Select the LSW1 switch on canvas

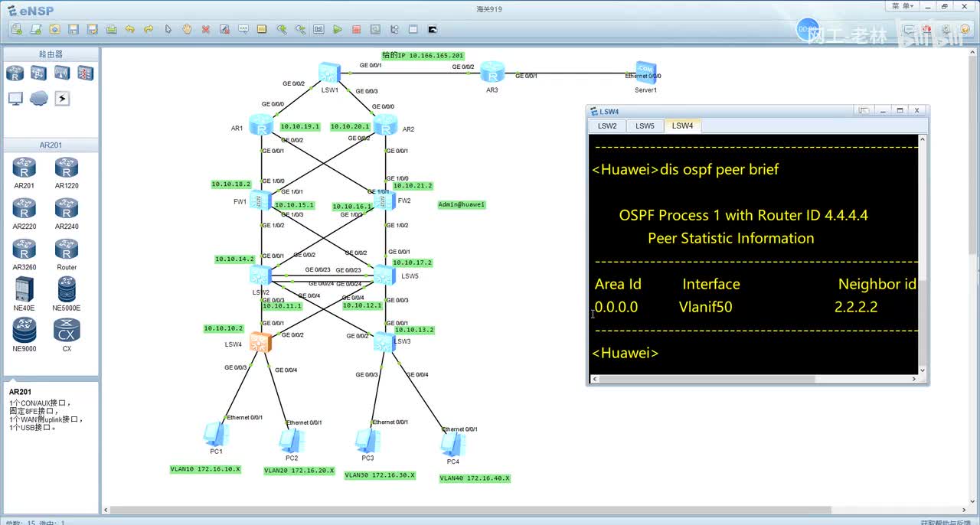coord(329,73)
